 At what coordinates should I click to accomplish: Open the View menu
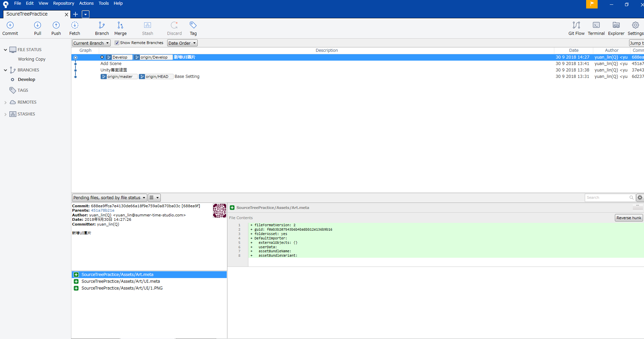click(43, 3)
